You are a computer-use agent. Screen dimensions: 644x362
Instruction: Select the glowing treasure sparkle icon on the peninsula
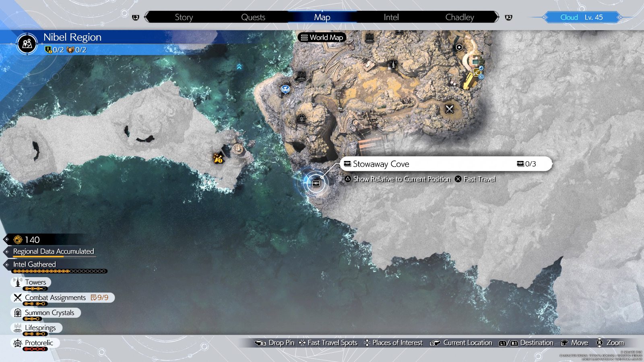(217, 158)
